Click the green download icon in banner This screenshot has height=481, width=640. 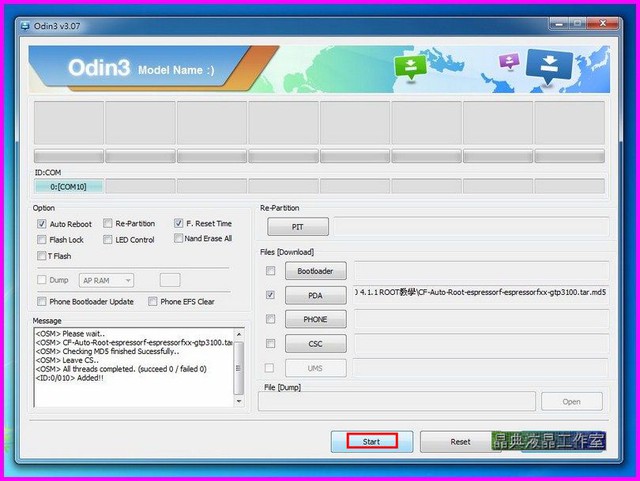(410, 67)
